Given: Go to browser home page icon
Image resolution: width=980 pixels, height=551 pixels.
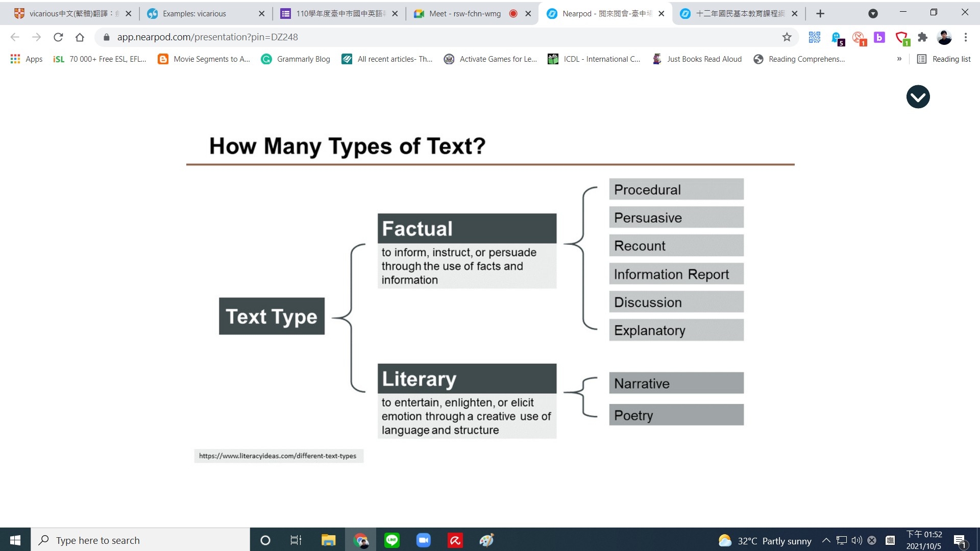Looking at the screenshot, I should (x=80, y=37).
